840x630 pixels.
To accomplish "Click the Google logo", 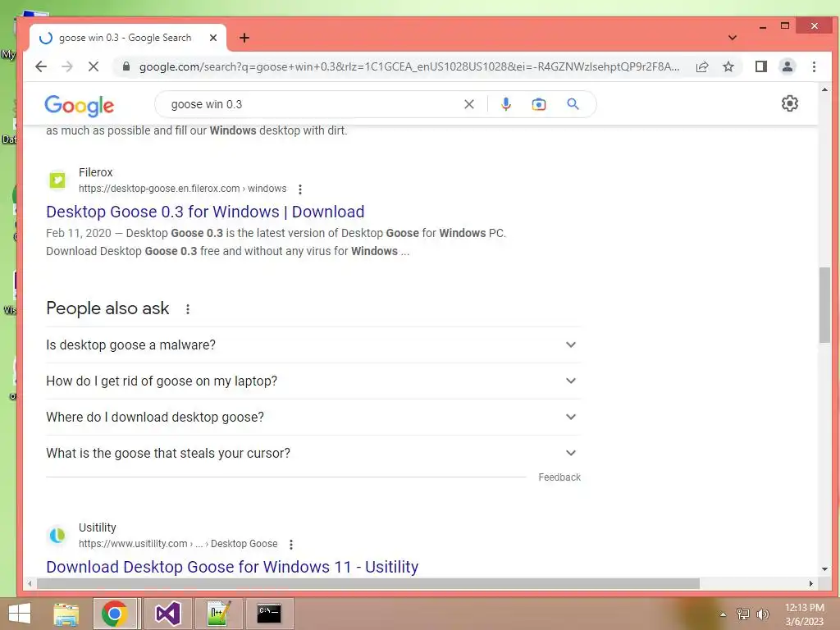I will (80, 105).
